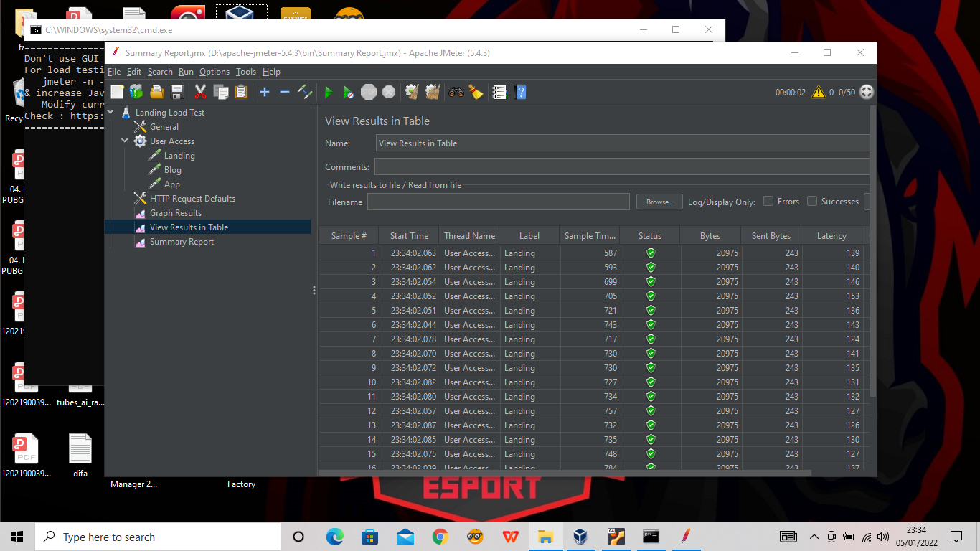Click the Sample Time column header
This screenshot has height=551, width=980.
590,236
